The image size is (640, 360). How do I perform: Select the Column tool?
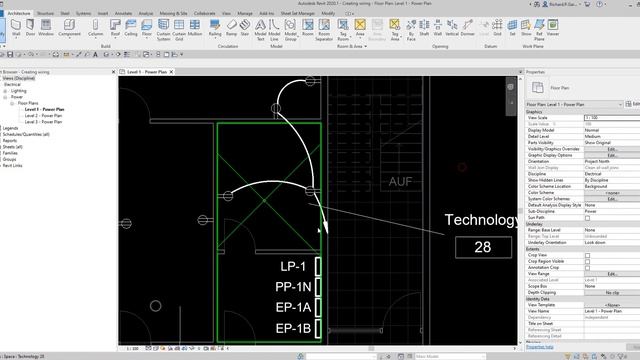tap(96, 28)
